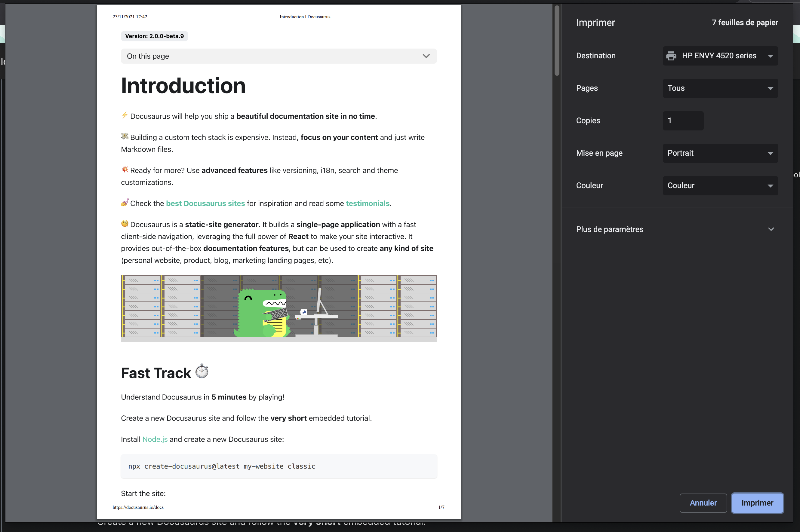The image size is (800, 532).
Task: Click the '7 feuilles de papier' sheet count
Action: point(745,23)
